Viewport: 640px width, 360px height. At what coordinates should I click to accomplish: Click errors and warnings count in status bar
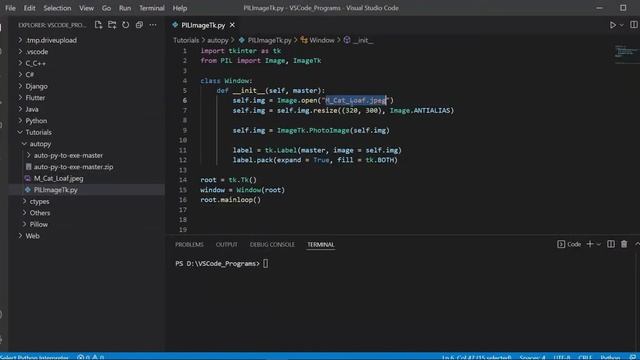click(x=90, y=357)
